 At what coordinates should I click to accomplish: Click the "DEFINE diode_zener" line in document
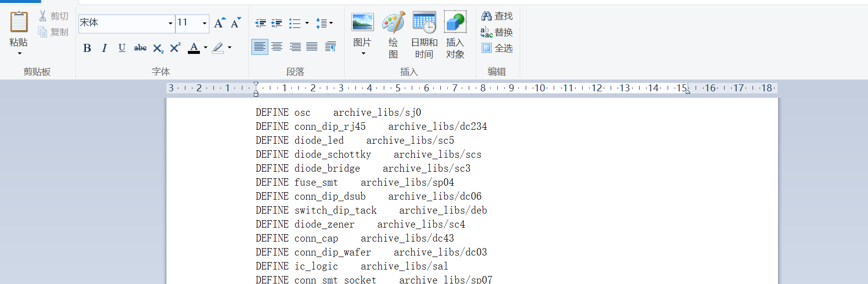[x=305, y=225]
